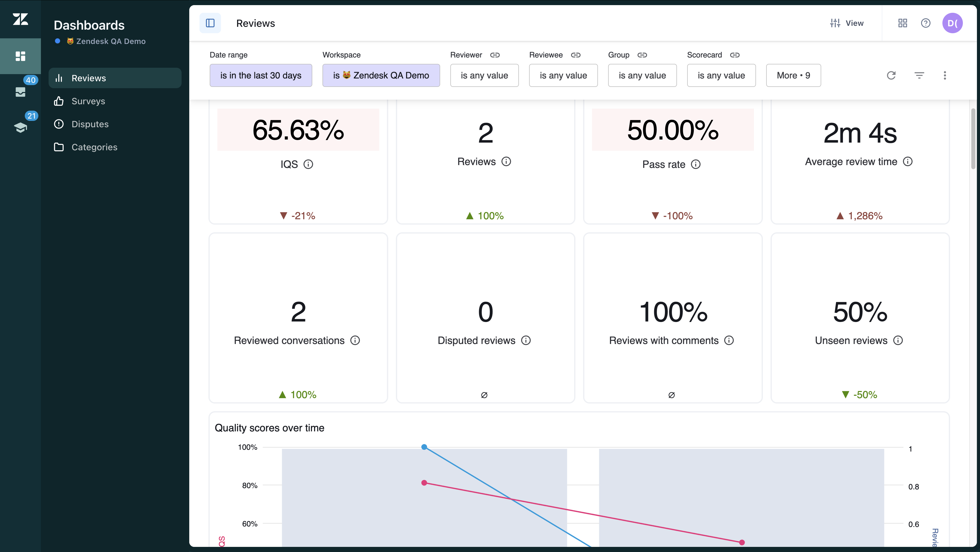The image size is (980, 552).
Task: Click link icon next to Scorecard filter
Action: (x=735, y=55)
